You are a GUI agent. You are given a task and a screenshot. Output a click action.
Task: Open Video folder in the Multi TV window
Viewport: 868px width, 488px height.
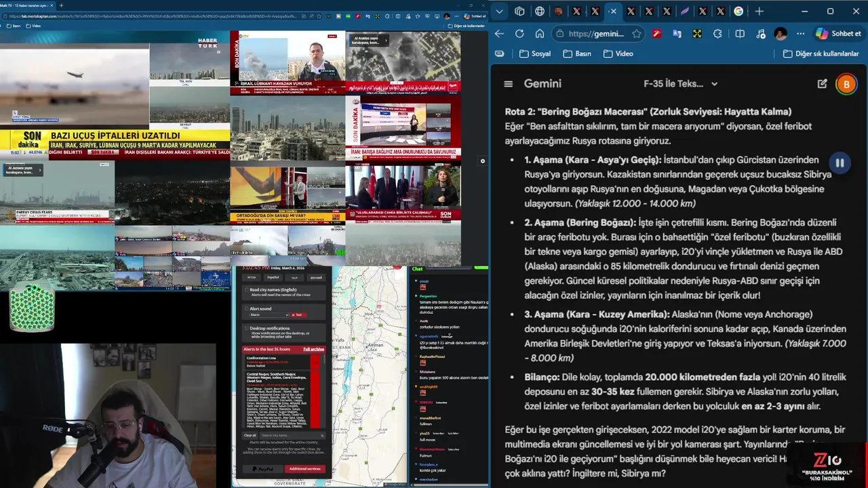(x=33, y=26)
